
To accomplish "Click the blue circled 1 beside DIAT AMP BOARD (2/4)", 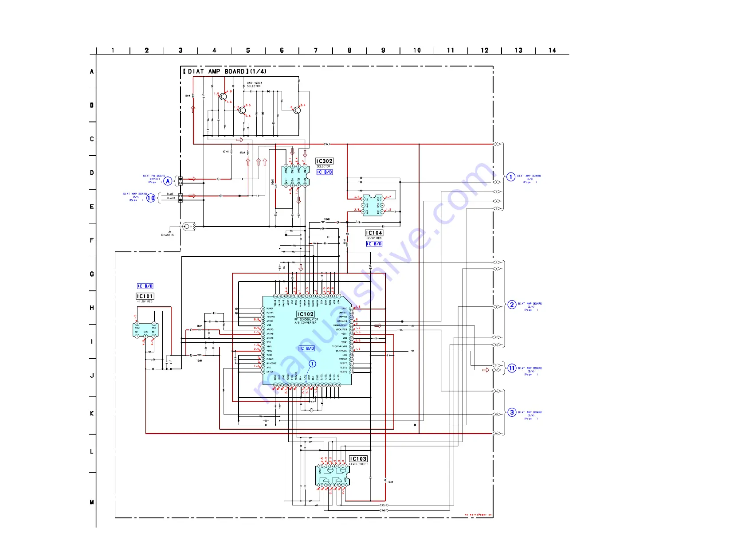I will (x=511, y=177).
